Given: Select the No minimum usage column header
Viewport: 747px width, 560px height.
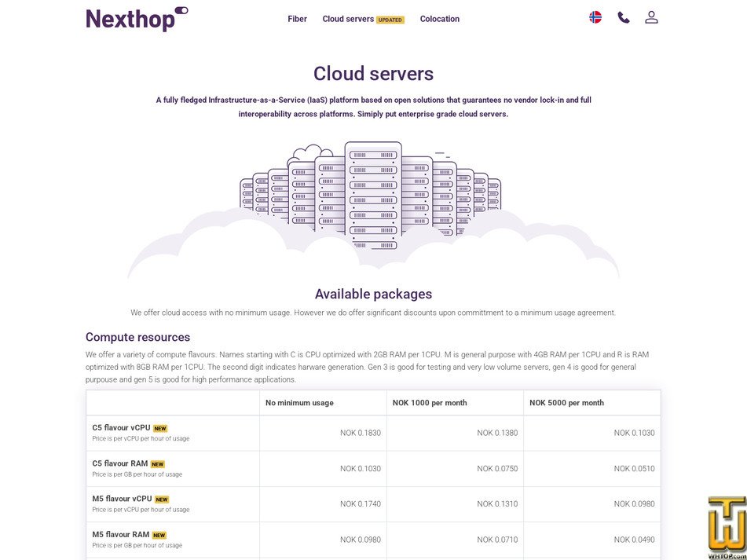Looking at the screenshot, I should tap(323, 403).
